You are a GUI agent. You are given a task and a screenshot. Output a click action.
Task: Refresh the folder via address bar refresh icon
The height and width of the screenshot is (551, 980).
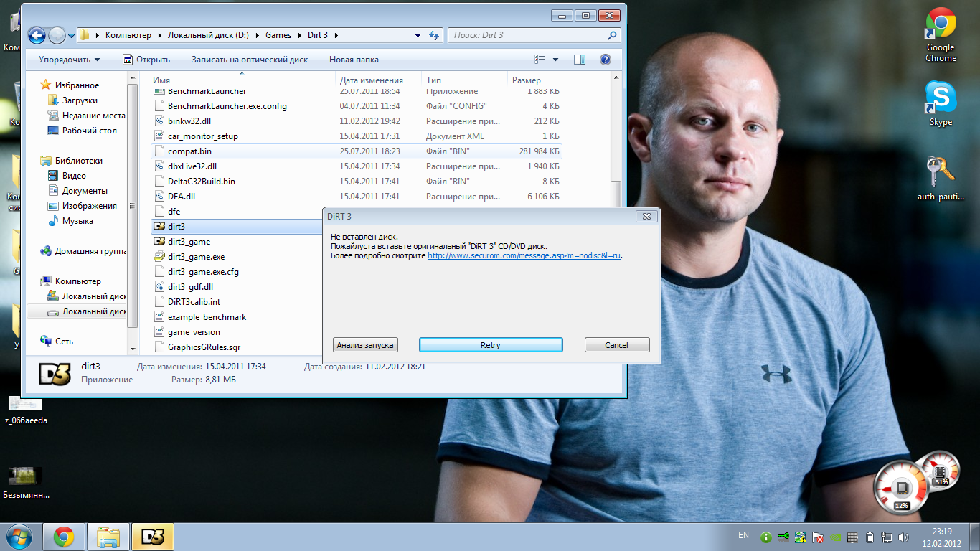pos(434,35)
